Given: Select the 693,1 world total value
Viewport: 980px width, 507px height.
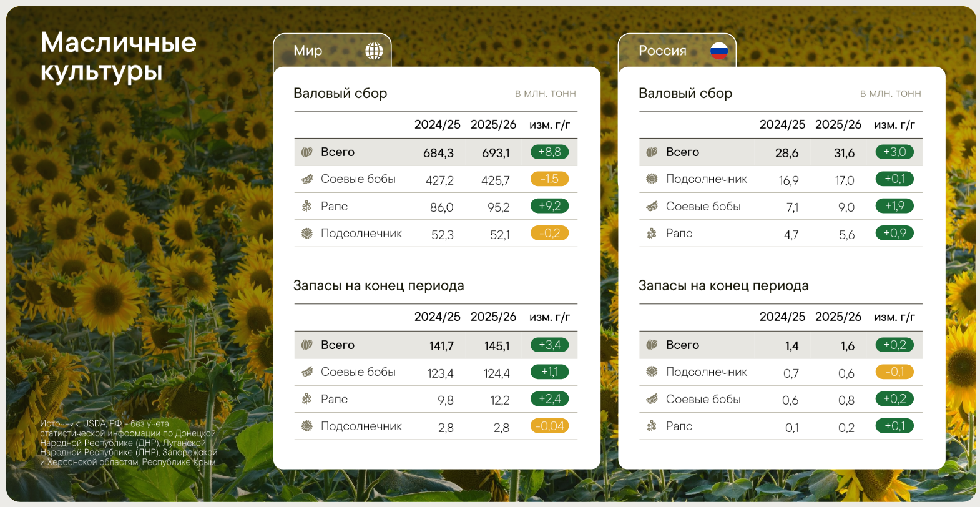Looking at the screenshot, I should point(496,153).
